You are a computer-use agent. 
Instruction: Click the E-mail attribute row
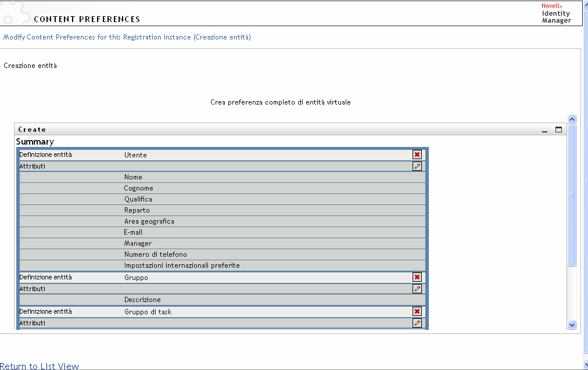click(x=133, y=232)
